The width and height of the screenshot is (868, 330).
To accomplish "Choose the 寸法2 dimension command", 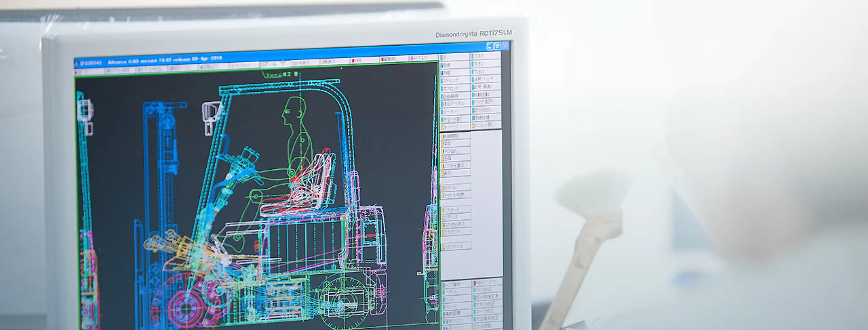I will click(x=486, y=63).
